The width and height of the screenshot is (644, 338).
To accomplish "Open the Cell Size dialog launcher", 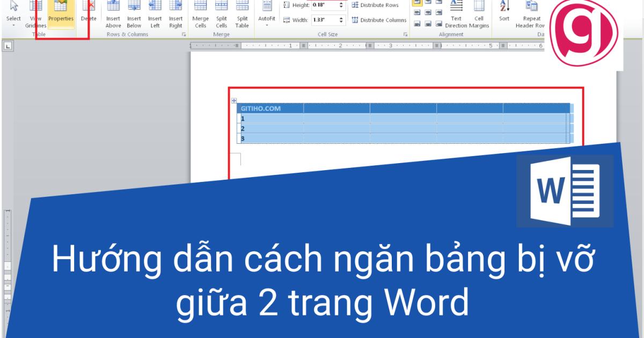I will point(404,33).
